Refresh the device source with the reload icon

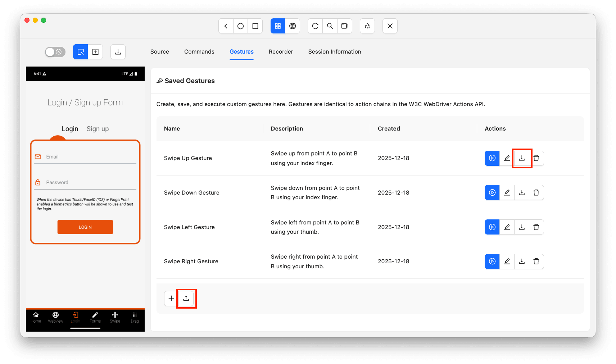coord(315,26)
